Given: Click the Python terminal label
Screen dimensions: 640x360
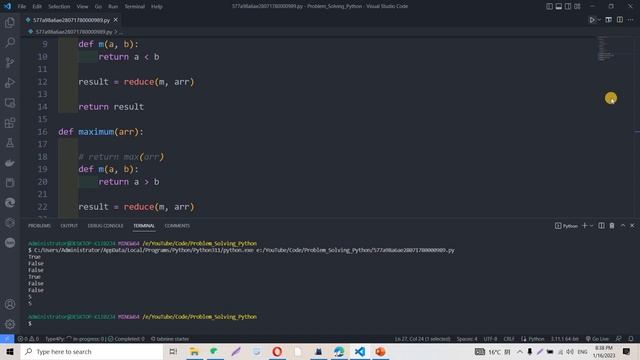Looking at the screenshot, I should [566, 226].
